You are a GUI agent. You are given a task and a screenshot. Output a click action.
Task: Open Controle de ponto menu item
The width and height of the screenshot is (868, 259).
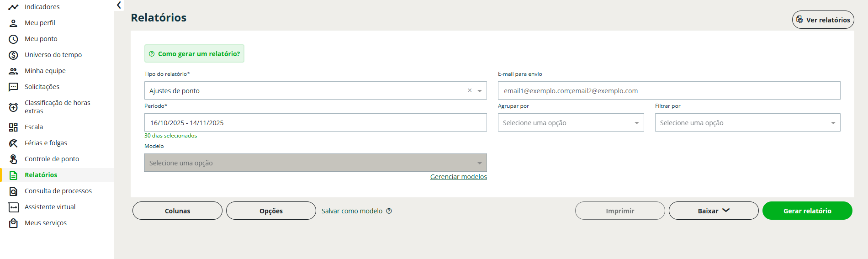pyautogui.click(x=52, y=159)
